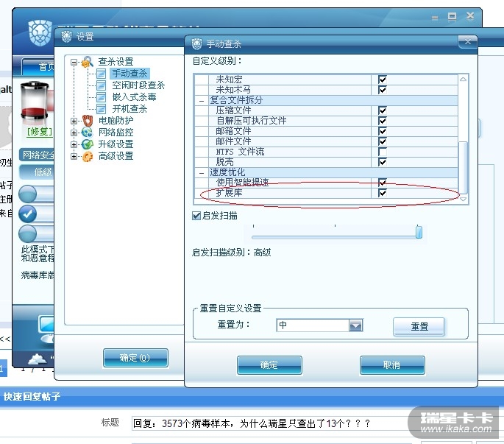Screen dimensions: 504x444
Task: Open the 重置为 dropdown arrow
Action: click(356, 325)
